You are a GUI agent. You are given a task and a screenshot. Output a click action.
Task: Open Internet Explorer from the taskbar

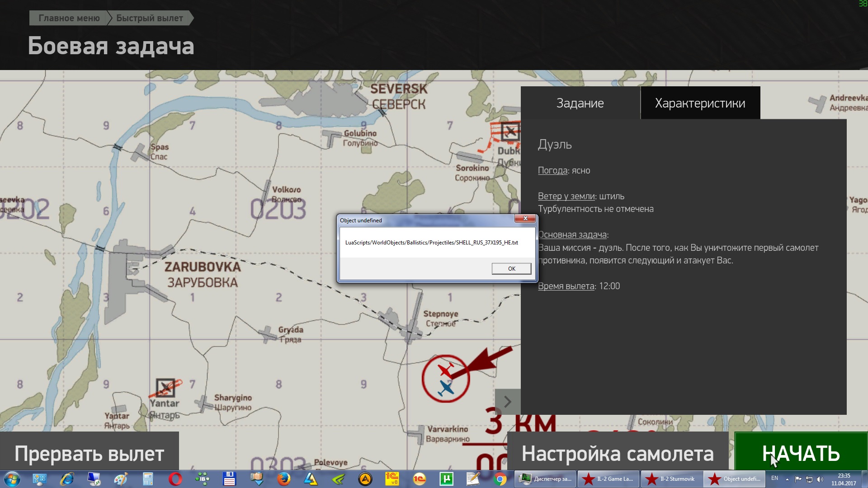pos(67,479)
